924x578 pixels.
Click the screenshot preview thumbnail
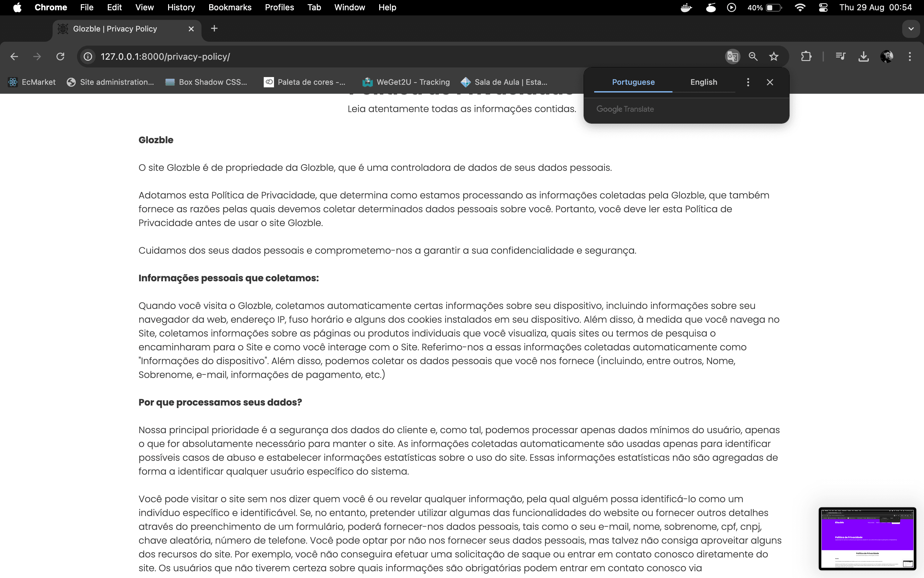coord(867,539)
